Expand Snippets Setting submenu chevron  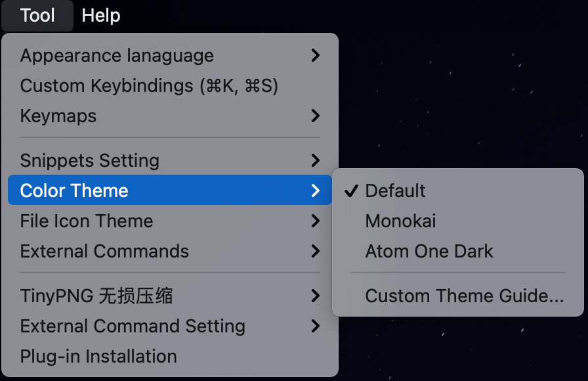pyautogui.click(x=316, y=160)
